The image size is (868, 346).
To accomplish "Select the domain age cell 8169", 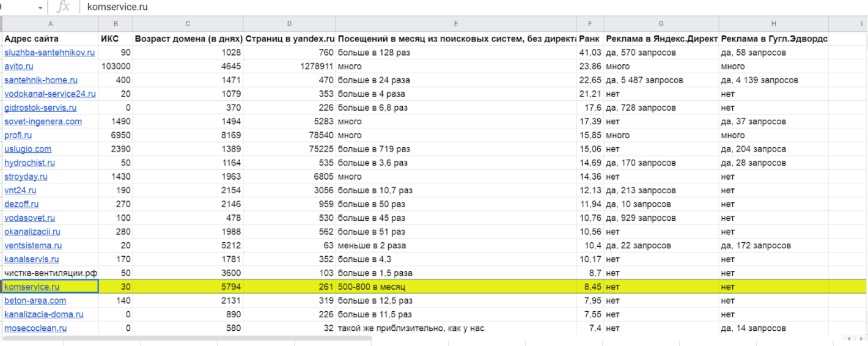I will coord(188,135).
